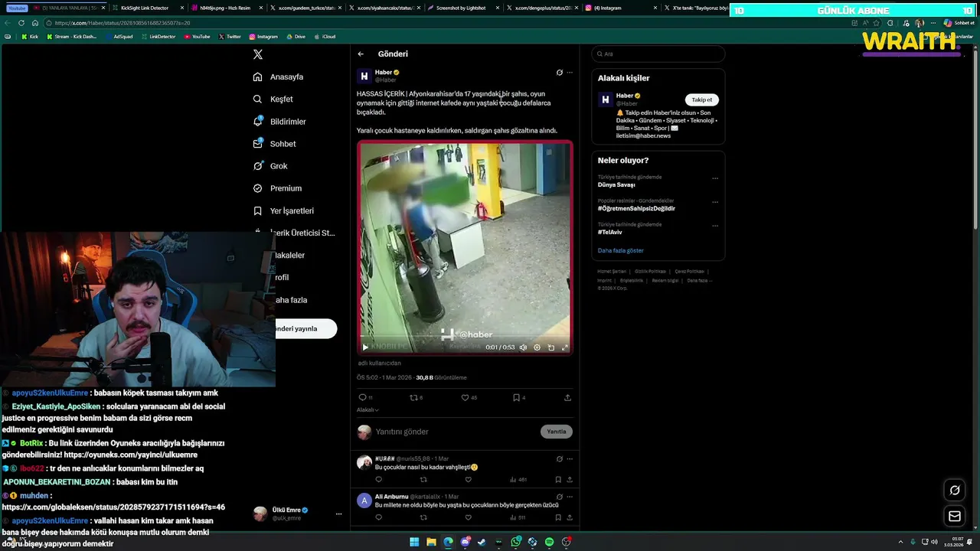Viewport: 980px width, 551px height.
Task: Click Daha fazla göster link
Action: pyautogui.click(x=621, y=251)
